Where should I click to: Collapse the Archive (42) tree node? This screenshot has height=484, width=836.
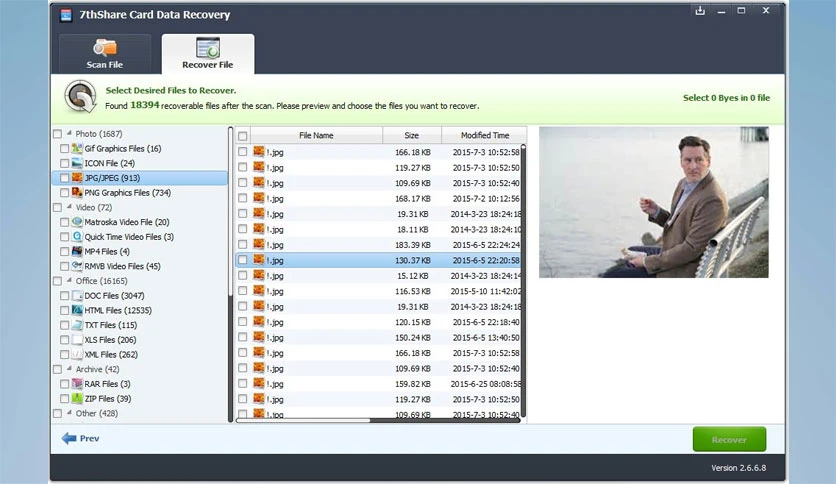[69, 369]
